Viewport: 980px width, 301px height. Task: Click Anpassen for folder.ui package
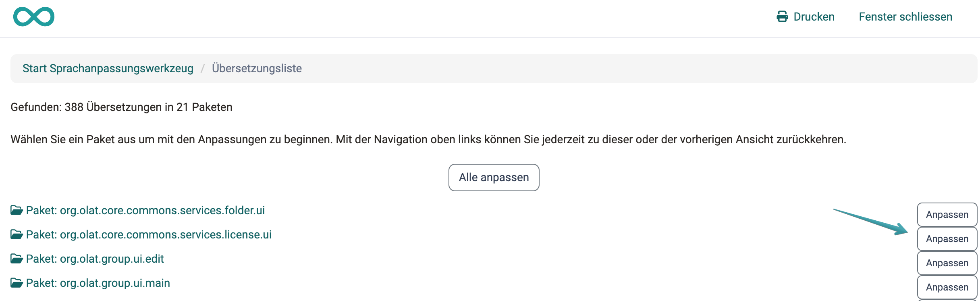coord(947,215)
